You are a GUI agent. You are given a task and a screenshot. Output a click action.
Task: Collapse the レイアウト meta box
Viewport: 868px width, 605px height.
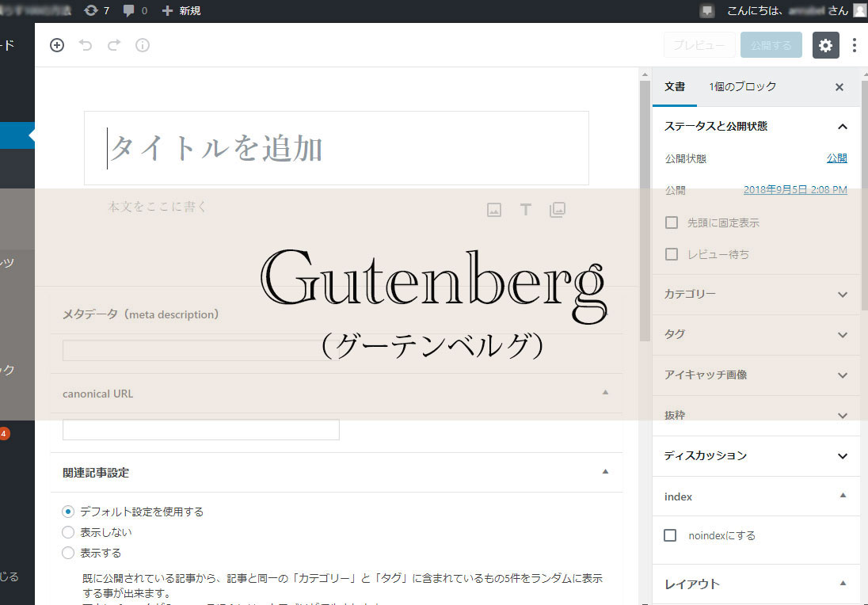click(843, 583)
